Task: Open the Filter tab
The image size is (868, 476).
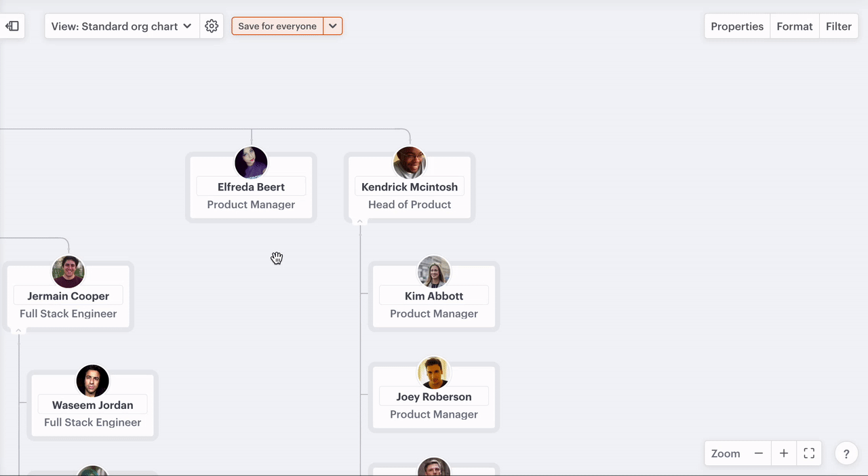Action: click(838, 26)
